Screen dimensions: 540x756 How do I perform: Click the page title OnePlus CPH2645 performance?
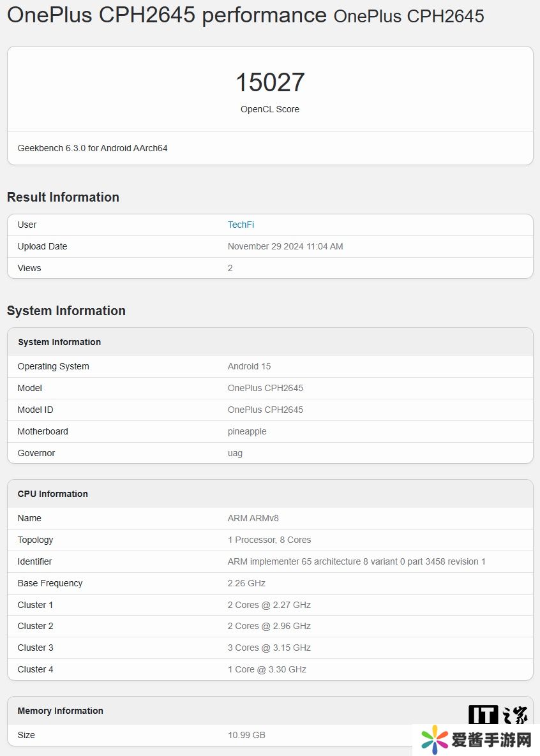pyautogui.click(x=167, y=15)
